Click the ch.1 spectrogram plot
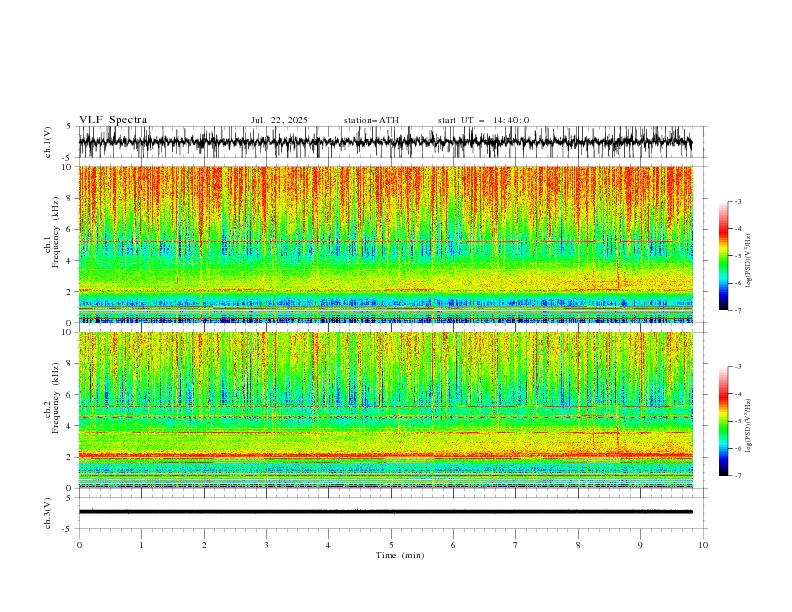This screenshot has height=612, width=792. [x=385, y=244]
